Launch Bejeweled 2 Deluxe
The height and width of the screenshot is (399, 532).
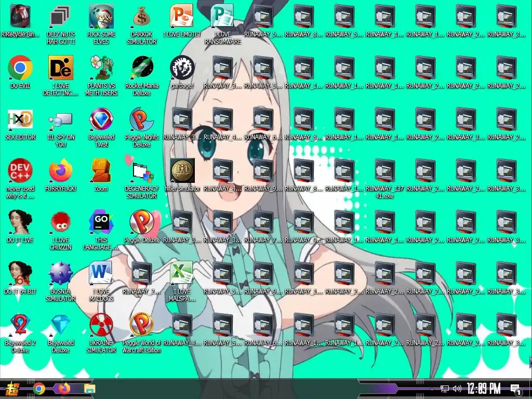[x=20, y=325]
